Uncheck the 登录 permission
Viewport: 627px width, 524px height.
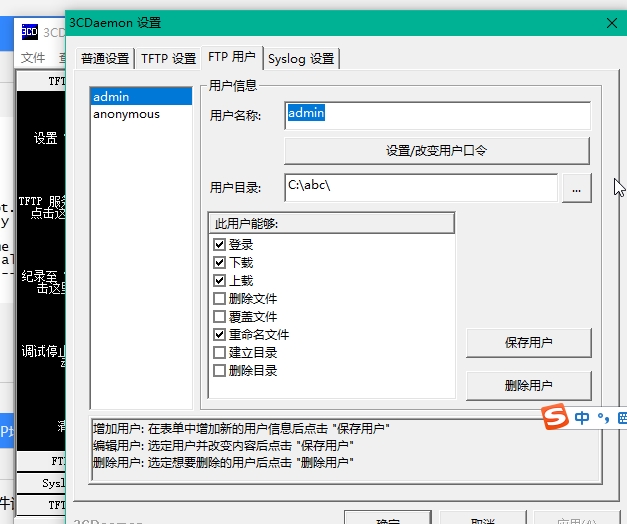click(x=219, y=244)
